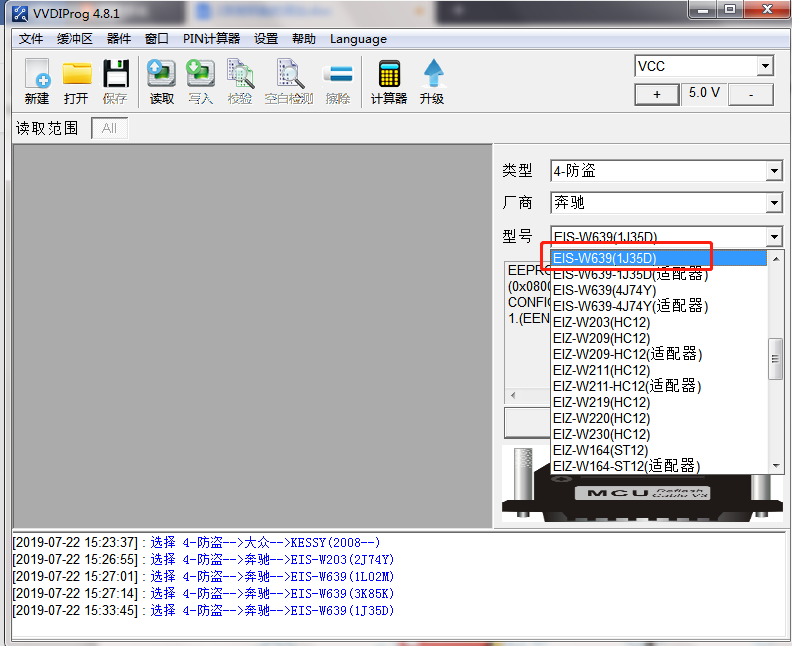
Task: Open the 设置 menu
Action: click(266, 39)
